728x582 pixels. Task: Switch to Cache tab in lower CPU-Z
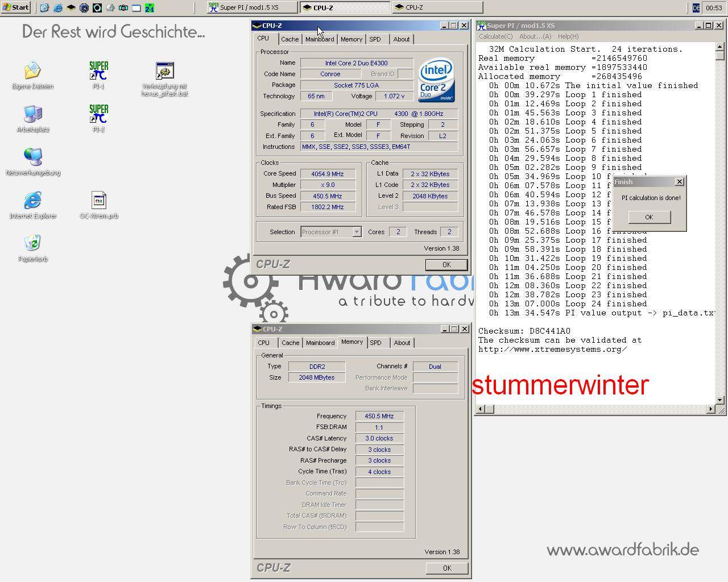coord(291,343)
